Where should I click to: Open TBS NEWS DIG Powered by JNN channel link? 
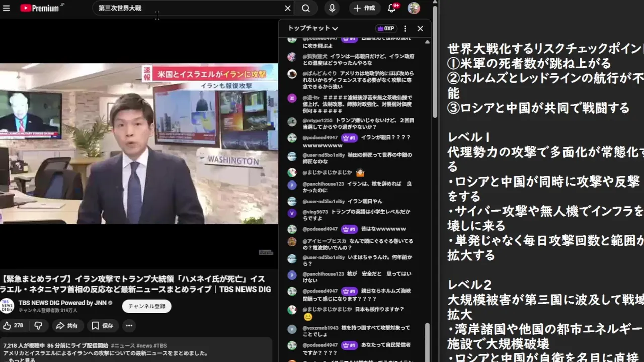[x=62, y=303]
